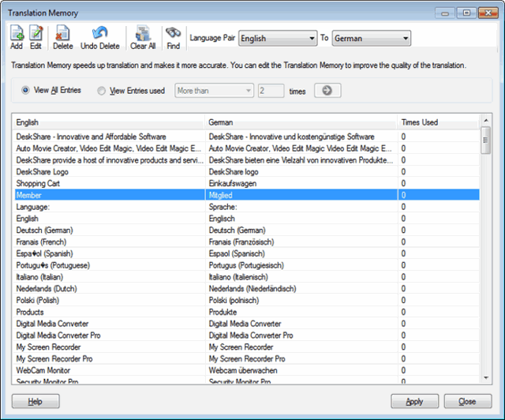Click the list scrollbar down arrow

(x=486, y=378)
